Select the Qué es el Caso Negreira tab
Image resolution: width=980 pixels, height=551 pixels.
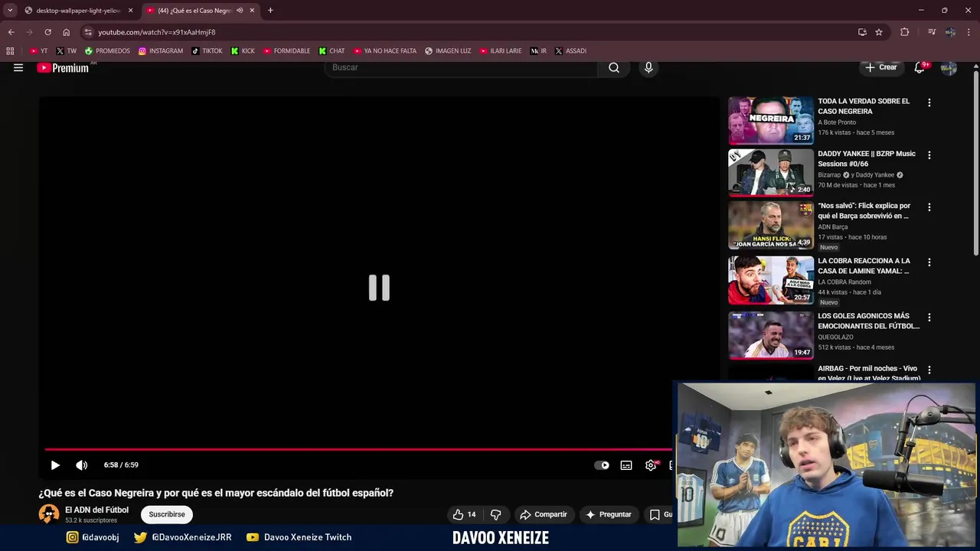(195, 10)
